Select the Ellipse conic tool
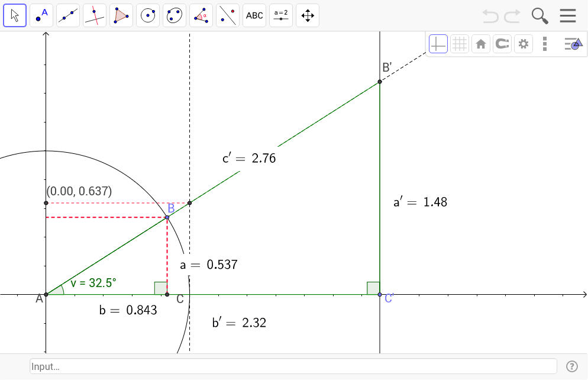The height and width of the screenshot is (380, 588). (175, 15)
